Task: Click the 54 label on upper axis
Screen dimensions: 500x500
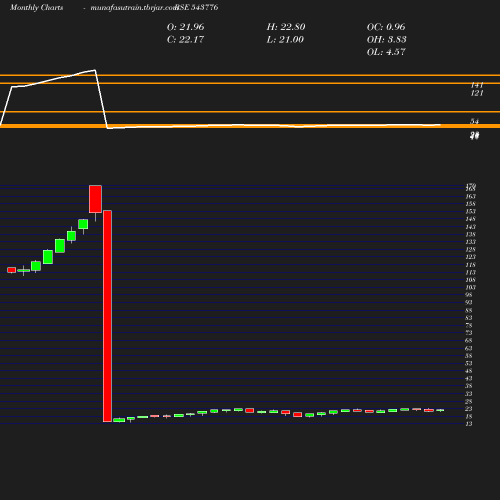Action: (x=475, y=121)
